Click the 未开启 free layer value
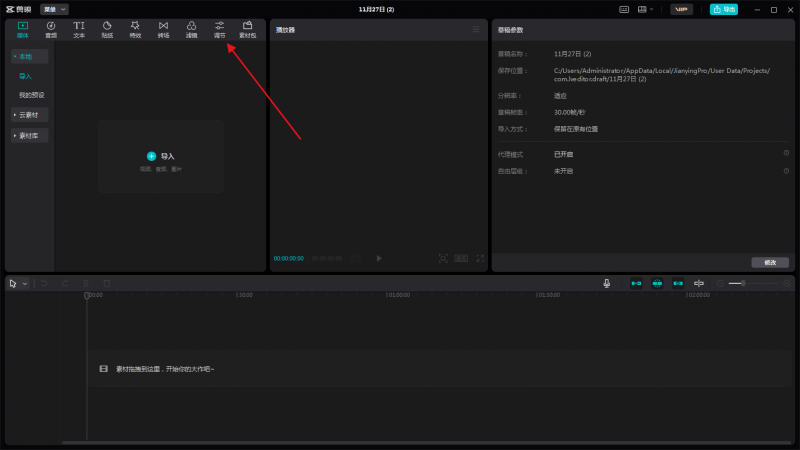This screenshot has width=800, height=450. coord(563,171)
